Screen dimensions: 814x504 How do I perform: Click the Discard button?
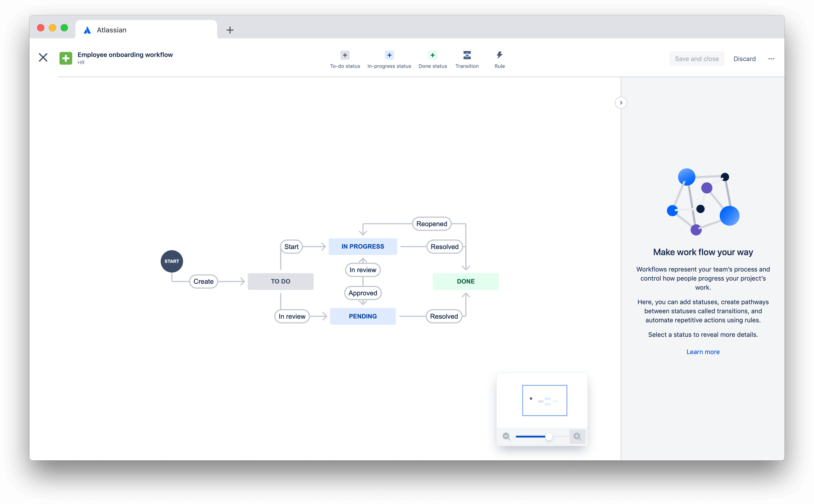coord(744,58)
